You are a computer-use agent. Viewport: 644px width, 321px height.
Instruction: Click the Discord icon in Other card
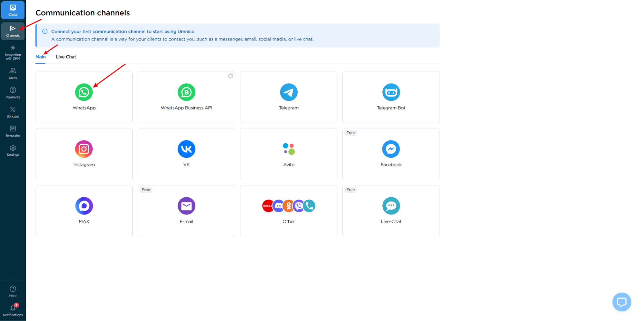click(278, 206)
